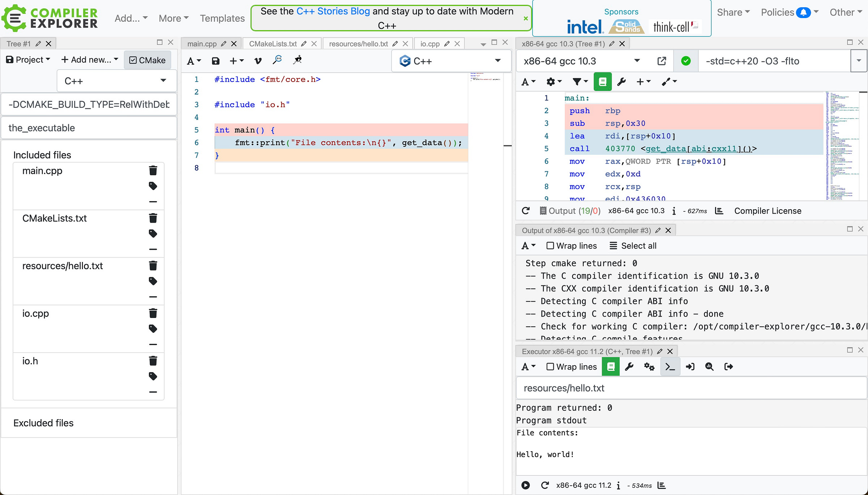Click the save icon in editor toolbar
This screenshot has width=868, height=495.
216,61
